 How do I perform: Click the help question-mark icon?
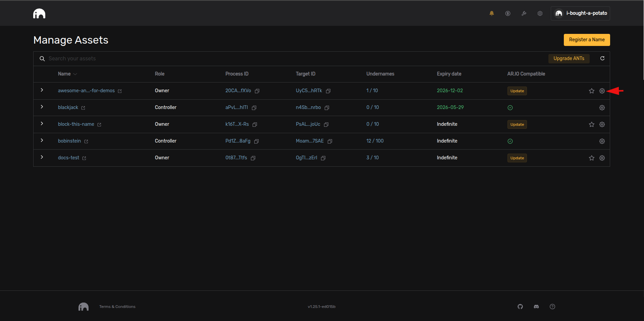tap(552, 306)
